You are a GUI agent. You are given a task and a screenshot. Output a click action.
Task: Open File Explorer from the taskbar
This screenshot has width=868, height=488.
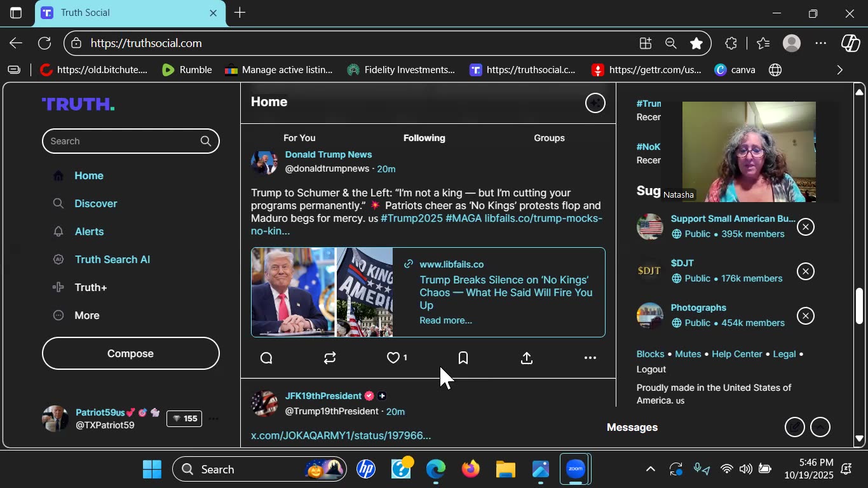pos(506,470)
